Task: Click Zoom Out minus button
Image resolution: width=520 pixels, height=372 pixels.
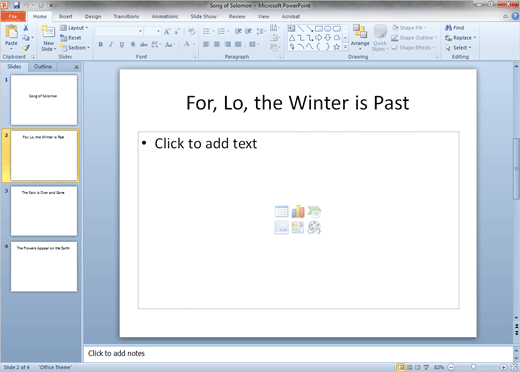Action: click(451, 367)
